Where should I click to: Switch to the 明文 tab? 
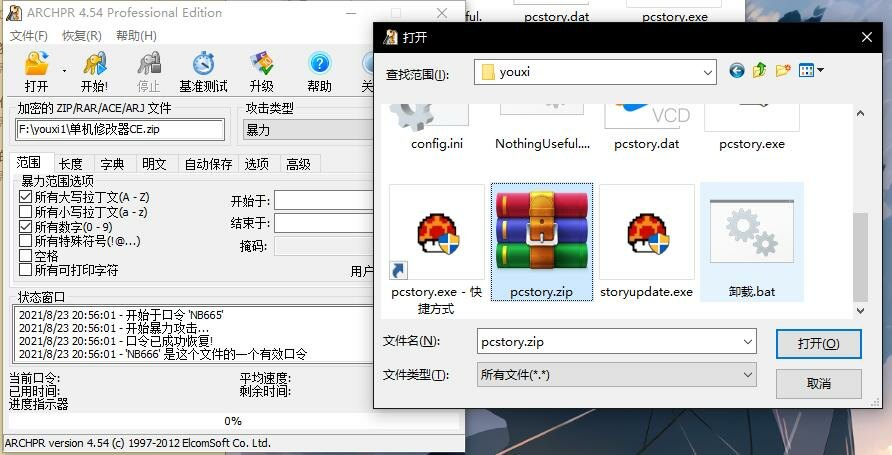pyautogui.click(x=154, y=164)
